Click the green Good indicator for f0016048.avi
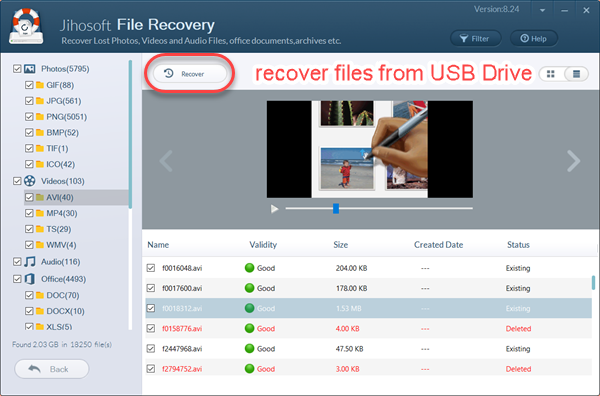The image size is (600, 396). pos(249,268)
